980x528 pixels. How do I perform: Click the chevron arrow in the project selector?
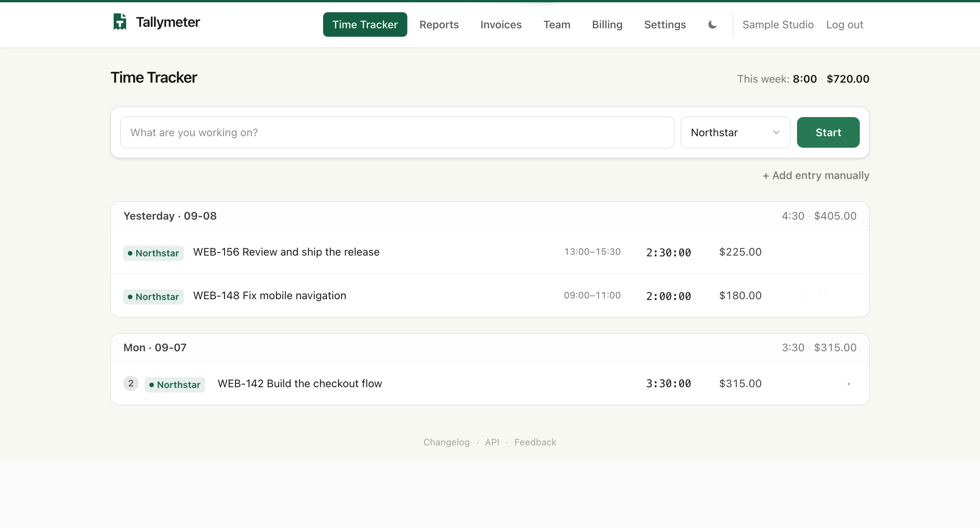point(776,132)
